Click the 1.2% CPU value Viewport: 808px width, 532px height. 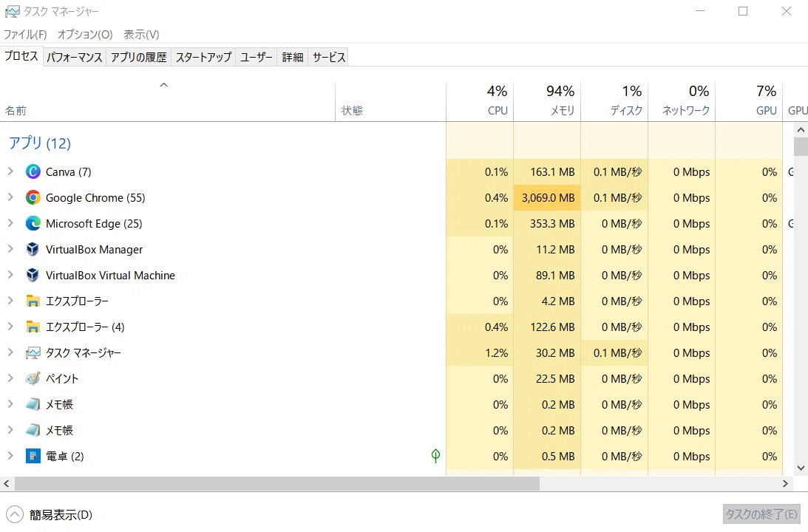[496, 352]
